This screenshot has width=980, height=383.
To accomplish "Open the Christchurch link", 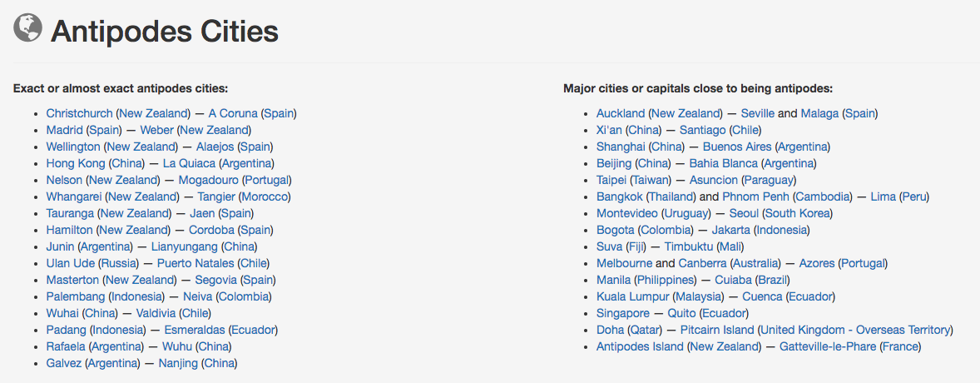I will 79,114.
